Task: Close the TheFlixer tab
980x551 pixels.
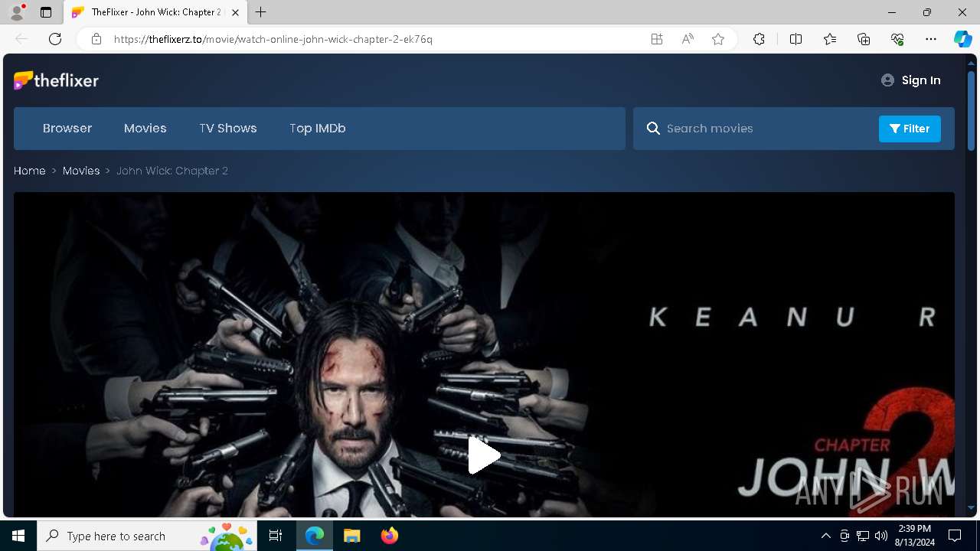Action: pyautogui.click(x=235, y=12)
